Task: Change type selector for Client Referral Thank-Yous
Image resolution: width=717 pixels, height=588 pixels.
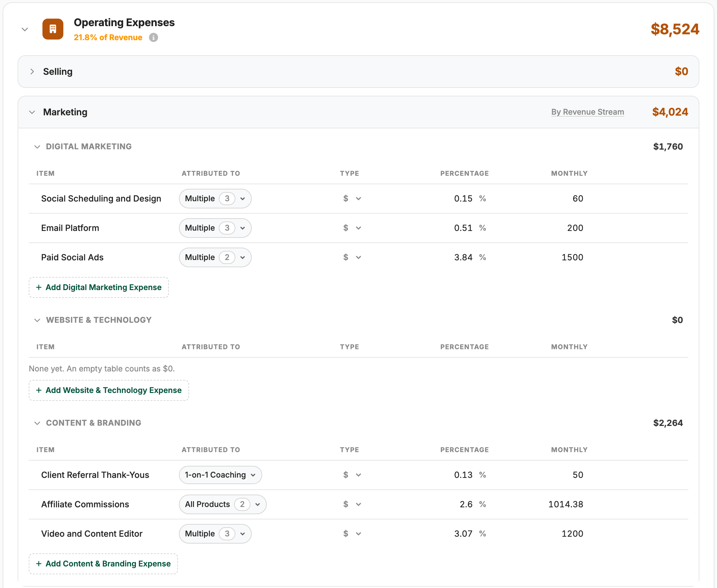Action: [x=352, y=475]
